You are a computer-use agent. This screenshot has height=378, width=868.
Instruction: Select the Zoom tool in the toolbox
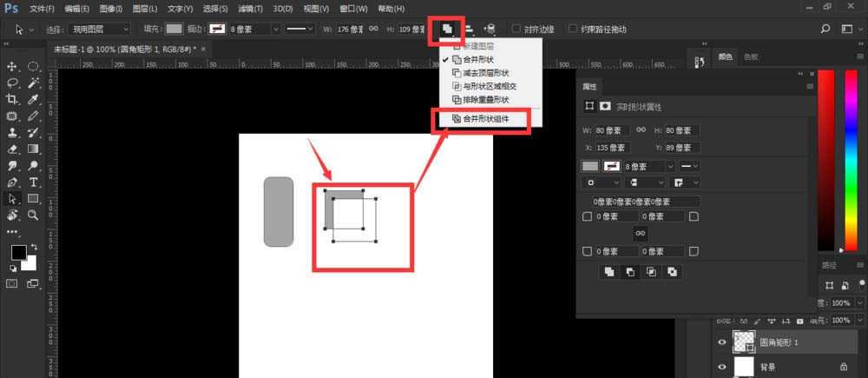(33, 215)
